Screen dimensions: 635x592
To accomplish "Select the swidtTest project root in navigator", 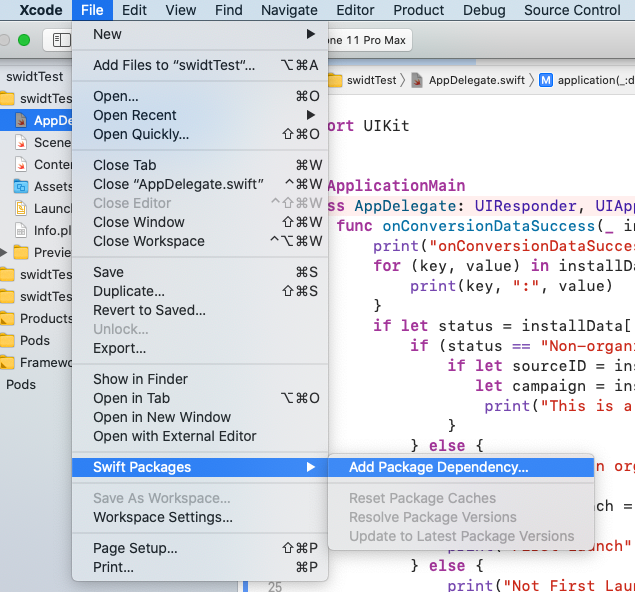I will click(x=35, y=77).
